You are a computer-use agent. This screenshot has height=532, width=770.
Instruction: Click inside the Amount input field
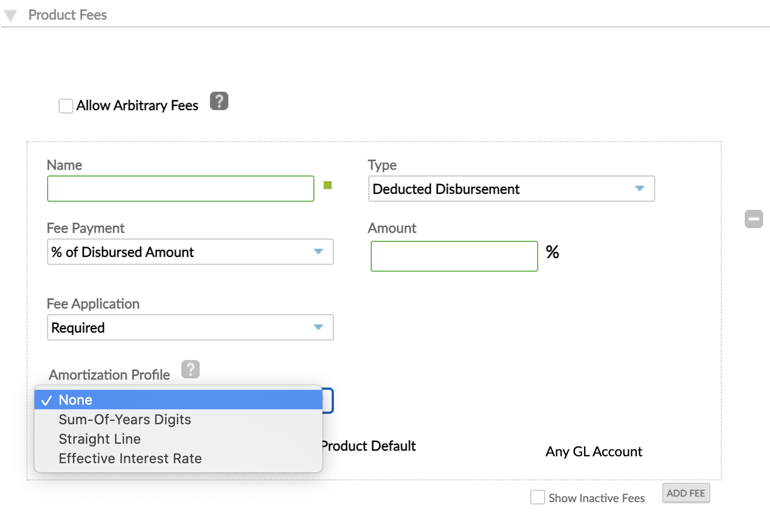tap(454, 256)
